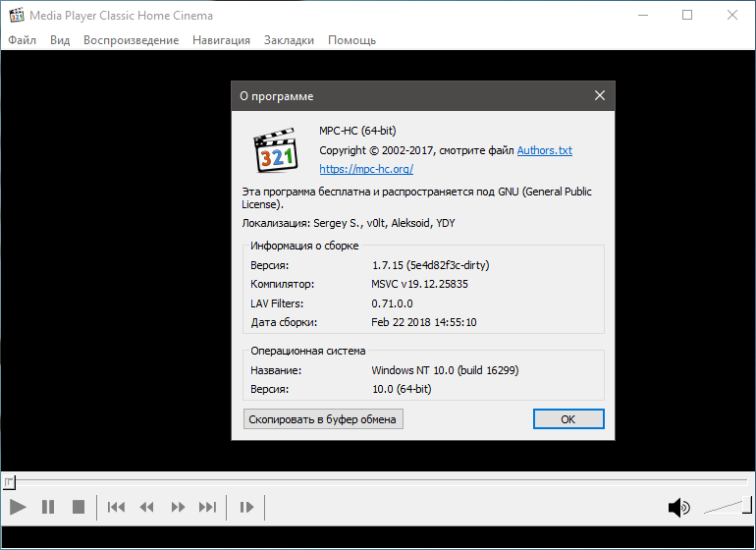Screen dimensions: 756x550
Task: Open the Файл menu
Action: click(23, 40)
